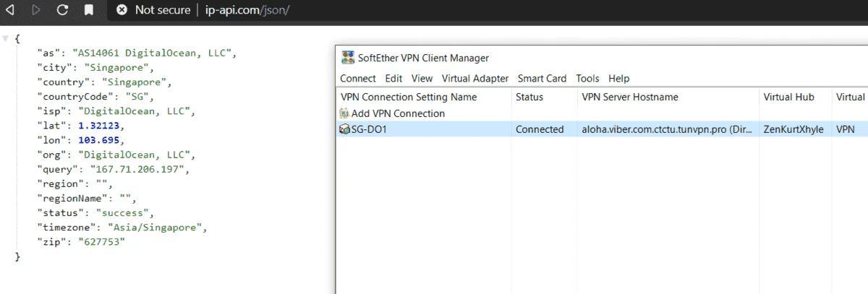The image size is (868, 294).
Task: Click the ZenKurtXhyle virtual hub cell
Action: point(793,129)
